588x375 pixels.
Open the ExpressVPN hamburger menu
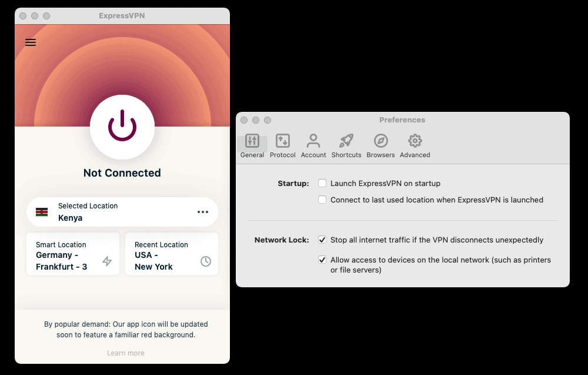[31, 42]
